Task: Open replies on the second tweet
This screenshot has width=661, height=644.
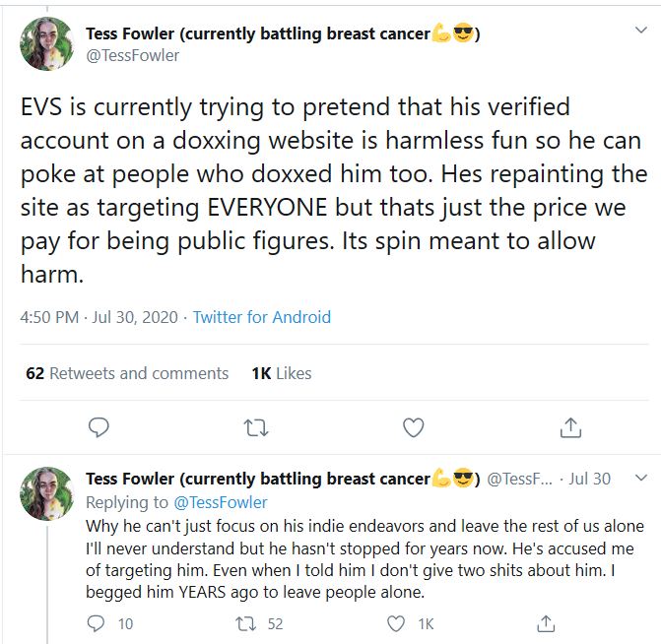Action: point(97,623)
